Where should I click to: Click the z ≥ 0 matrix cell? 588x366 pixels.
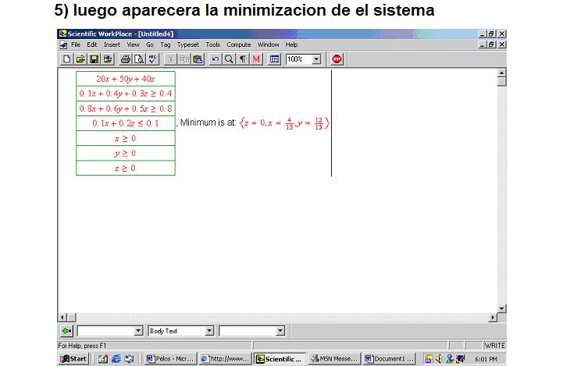click(126, 168)
